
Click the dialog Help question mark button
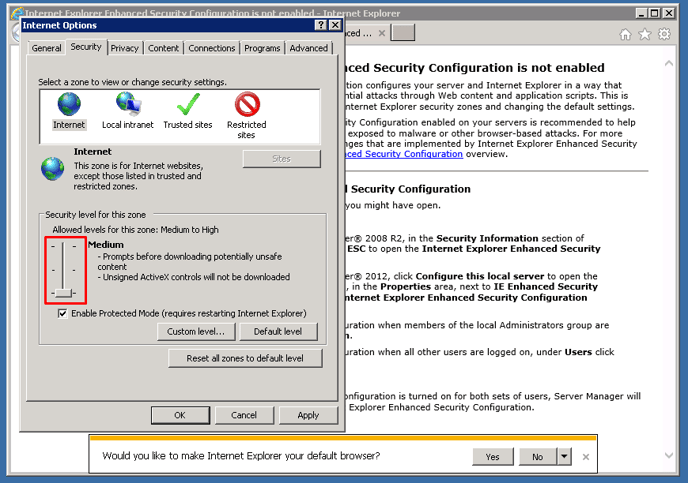320,25
